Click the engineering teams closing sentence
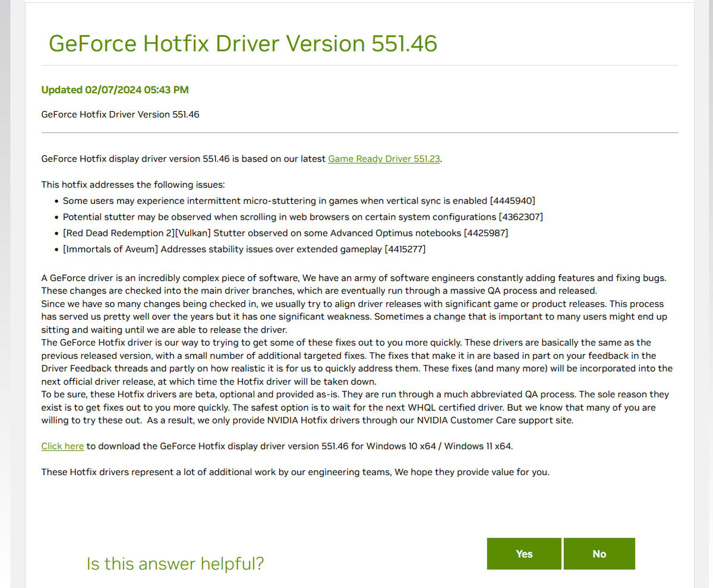Viewport: 713px width, 588px height. coord(295,472)
